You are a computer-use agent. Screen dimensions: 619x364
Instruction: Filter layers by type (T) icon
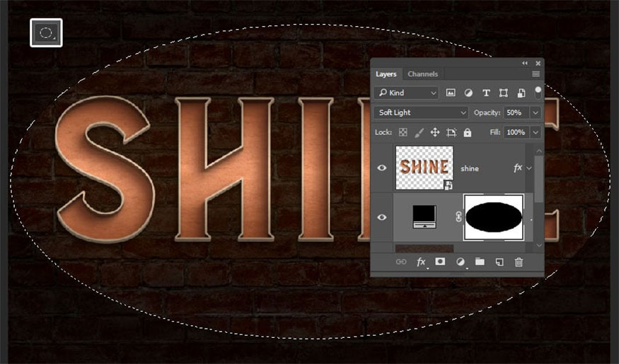click(486, 93)
